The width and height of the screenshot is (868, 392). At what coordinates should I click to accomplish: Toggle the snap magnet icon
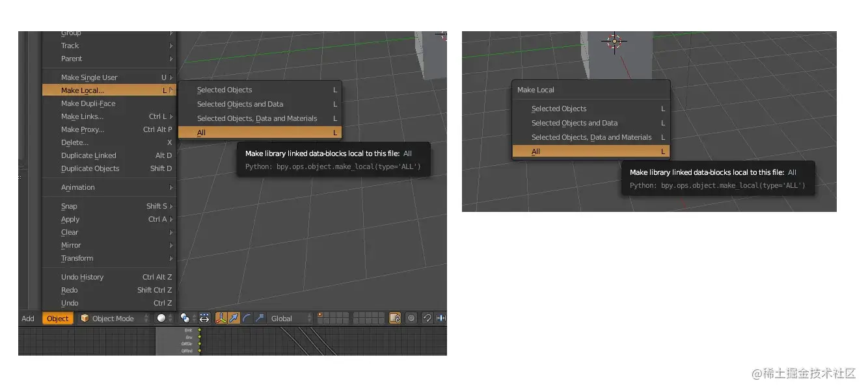[427, 318]
